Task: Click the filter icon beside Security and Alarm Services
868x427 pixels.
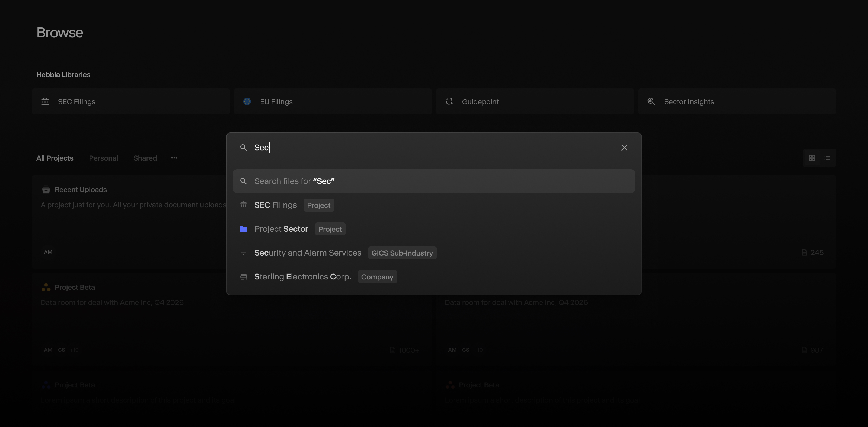Action: (244, 253)
